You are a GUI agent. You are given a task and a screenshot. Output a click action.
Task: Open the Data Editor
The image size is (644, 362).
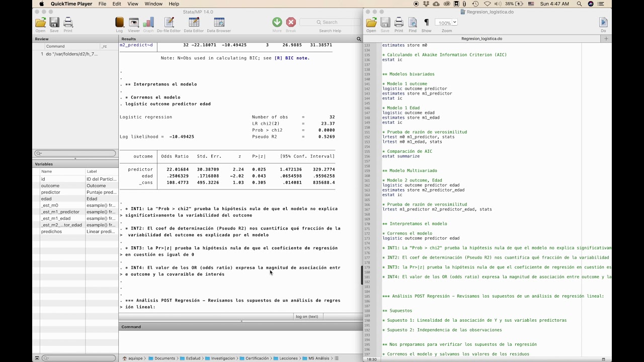coord(194,22)
